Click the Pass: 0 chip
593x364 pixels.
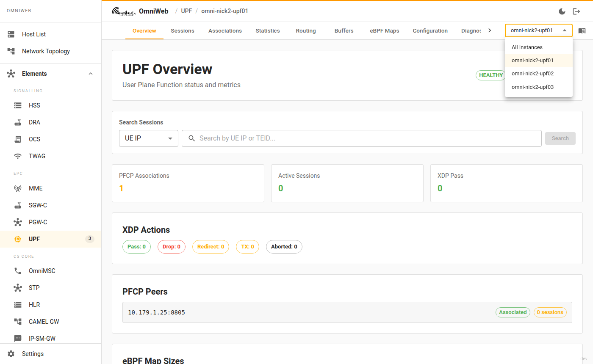[x=136, y=247]
